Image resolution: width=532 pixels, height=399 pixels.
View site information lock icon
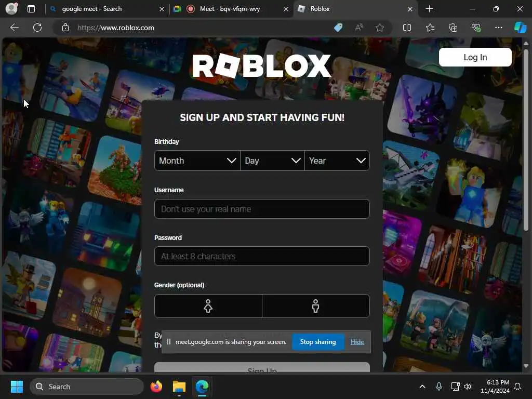coord(65,28)
